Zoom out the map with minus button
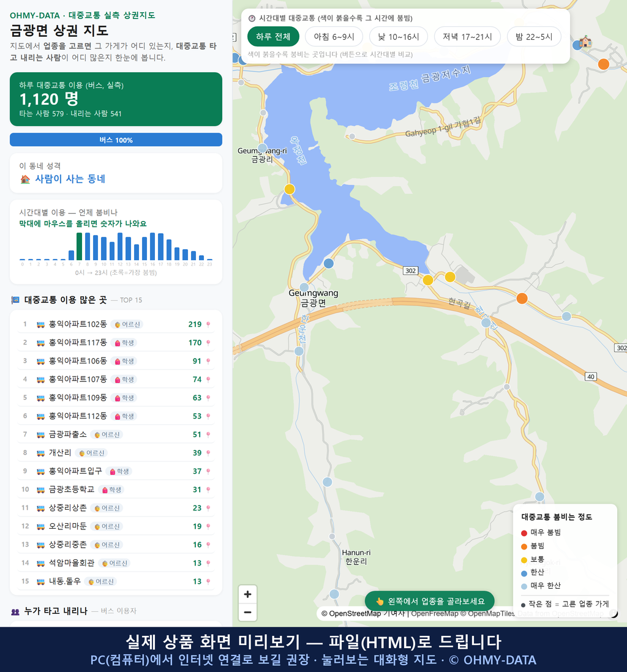The image size is (627, 672). (247, 612)
